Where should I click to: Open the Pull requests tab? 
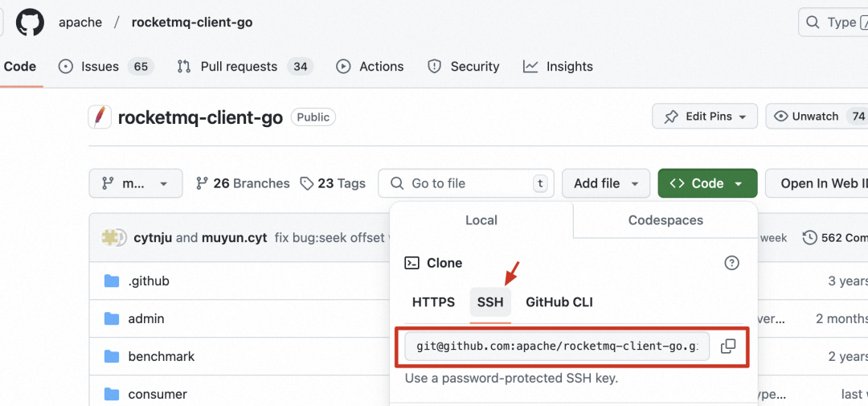click(x=244, y=67)
